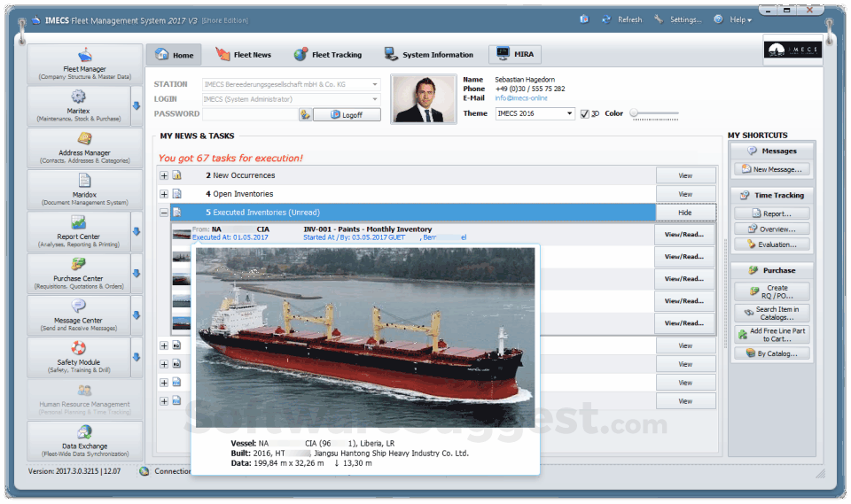Click the Time Tracking Overview button
Viewport: 851px width, 504px height.
click(772, 229)
